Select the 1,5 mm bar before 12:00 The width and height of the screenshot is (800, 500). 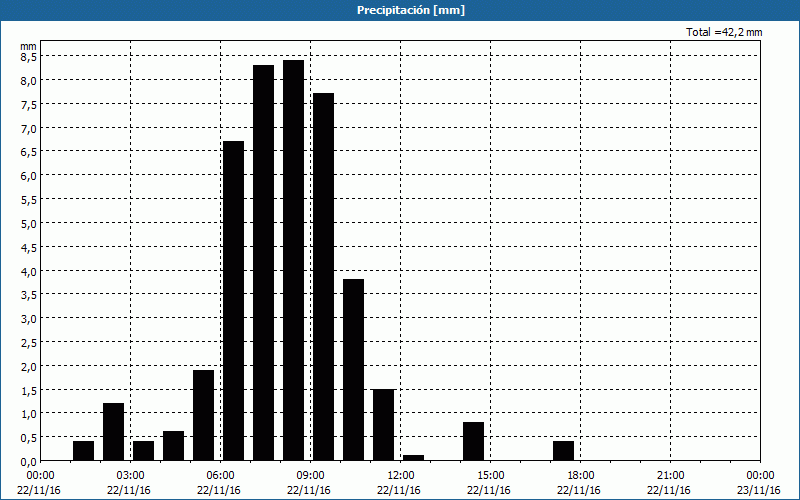(x=384, y=425)
